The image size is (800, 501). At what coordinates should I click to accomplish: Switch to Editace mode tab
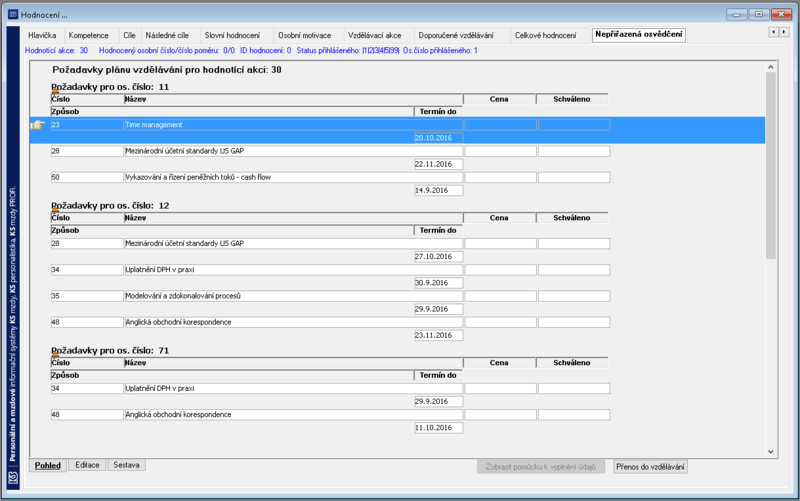(x=87, y=465)
